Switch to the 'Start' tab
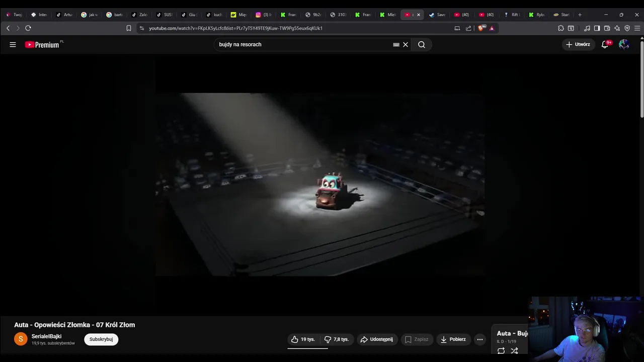 pos(562,15)
